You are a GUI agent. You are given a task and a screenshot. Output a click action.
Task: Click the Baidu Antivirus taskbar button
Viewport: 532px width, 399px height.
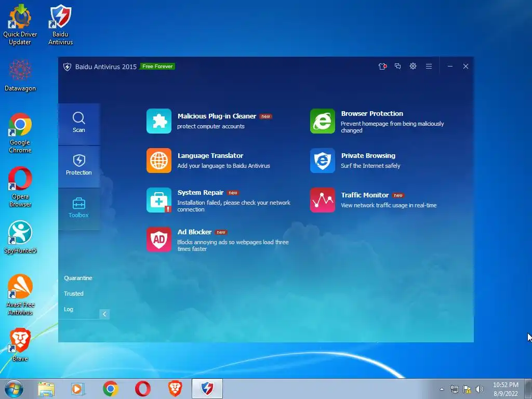click(207, 389)
